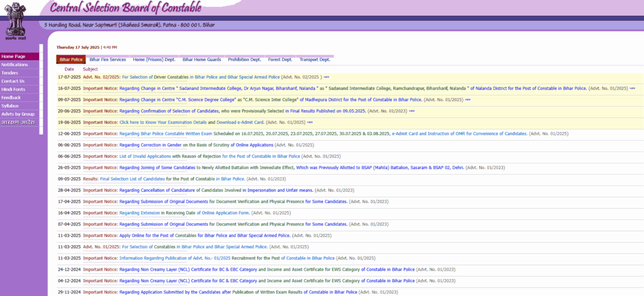Image resolution: width=644 pixels, height=296 pixels.
Task: Switch to Home (Prisons) Dept. tab
Action: tap(154, 60)
